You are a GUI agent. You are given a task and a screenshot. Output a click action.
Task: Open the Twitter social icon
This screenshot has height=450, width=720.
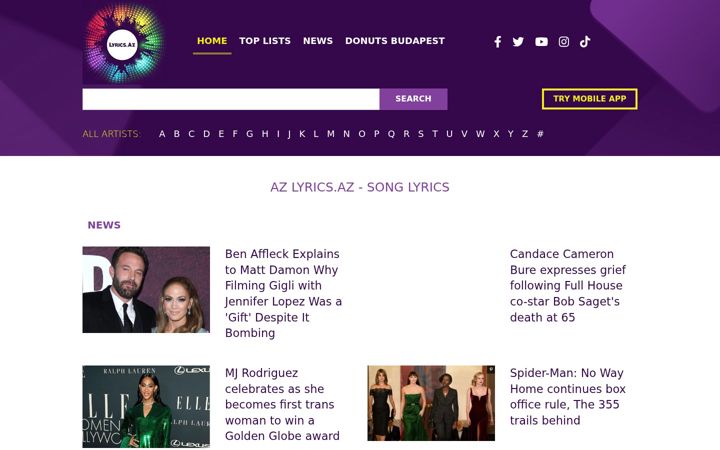(x=518, y=42)
